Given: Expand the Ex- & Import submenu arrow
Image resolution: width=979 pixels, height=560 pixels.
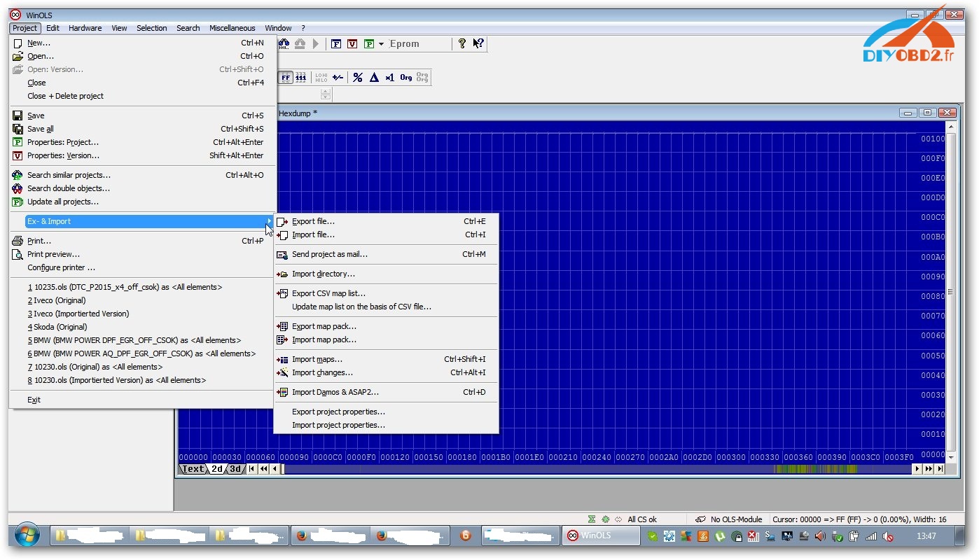Looking at the screenshot, I should click(269, 221).
